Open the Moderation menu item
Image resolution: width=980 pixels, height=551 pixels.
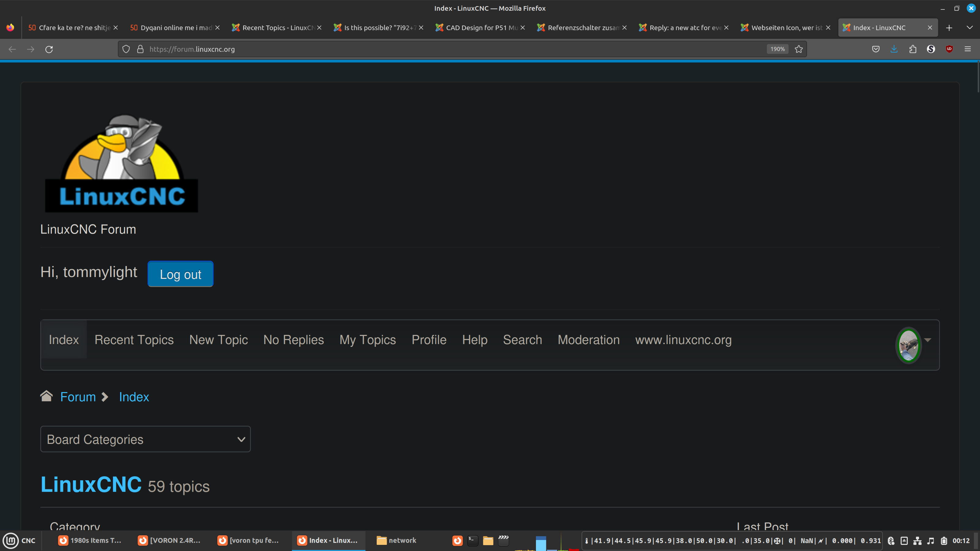589,339
